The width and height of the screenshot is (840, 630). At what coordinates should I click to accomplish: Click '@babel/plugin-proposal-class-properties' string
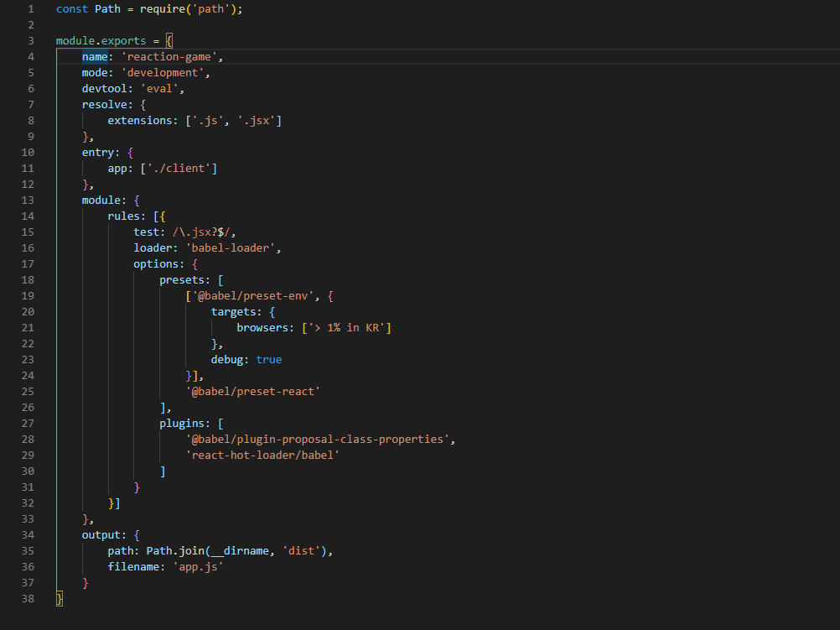click(317, 440)
